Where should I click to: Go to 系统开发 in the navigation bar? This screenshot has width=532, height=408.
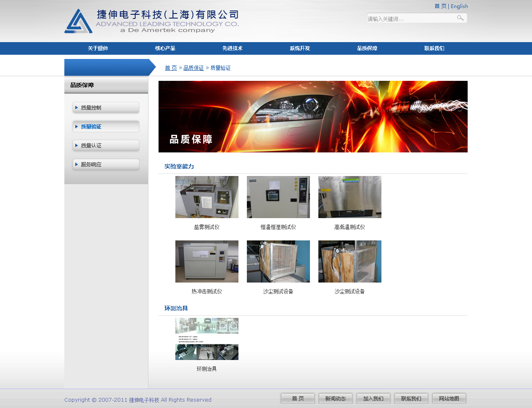(299, 48)
